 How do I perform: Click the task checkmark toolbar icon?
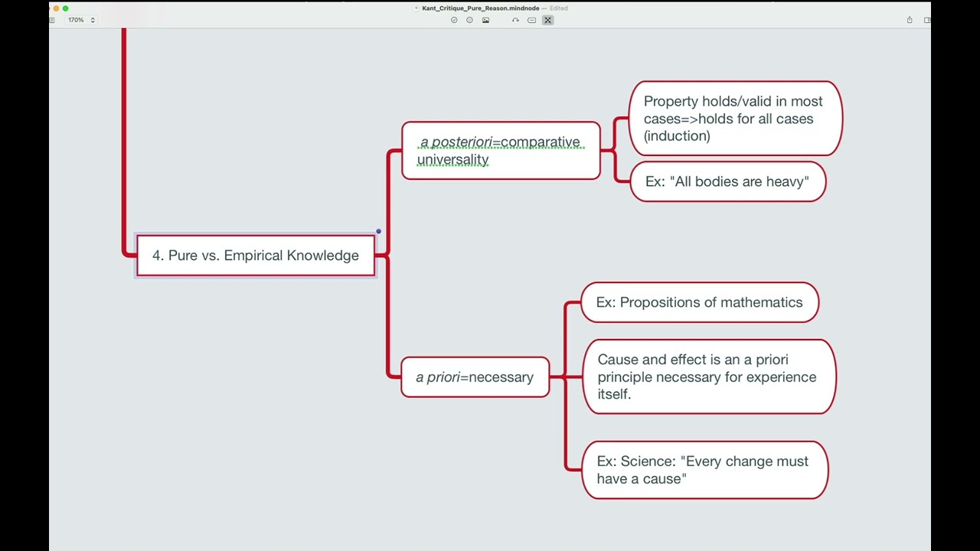[454, 20]
